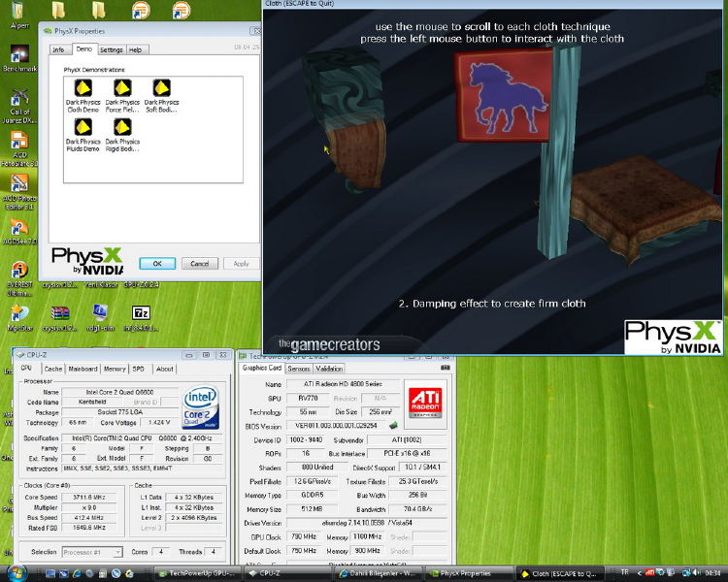Screen dimensions: 728x582
Task: Launch the Dark Physics Fluids Demo icon
Action: coord(83,135)
